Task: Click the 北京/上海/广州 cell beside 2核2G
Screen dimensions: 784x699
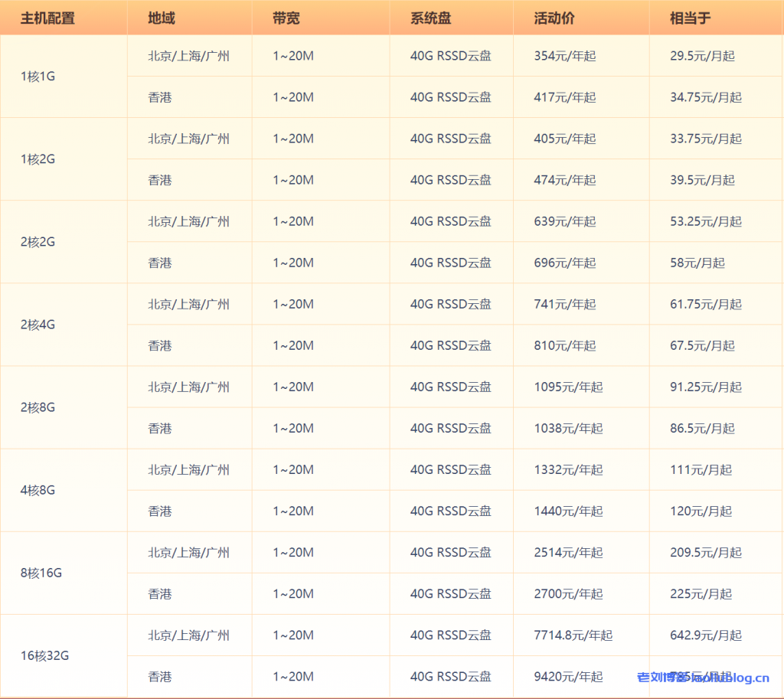Action: coord(189,221)
